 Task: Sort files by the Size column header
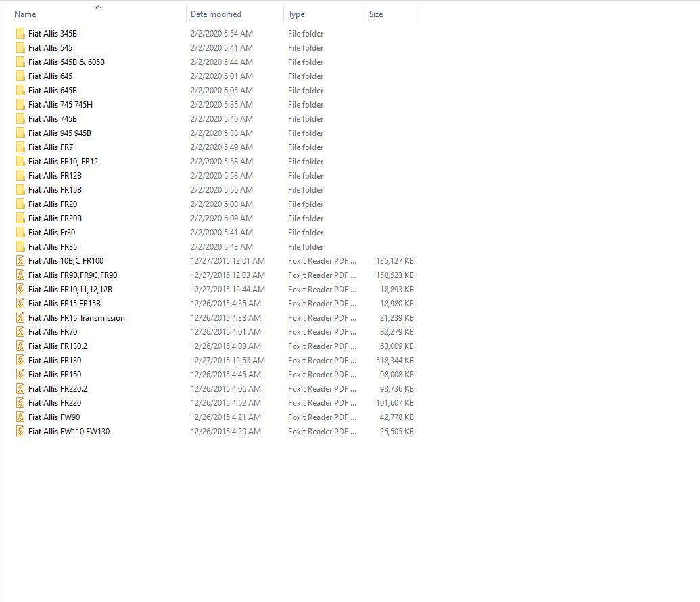[x=376, y=14]
